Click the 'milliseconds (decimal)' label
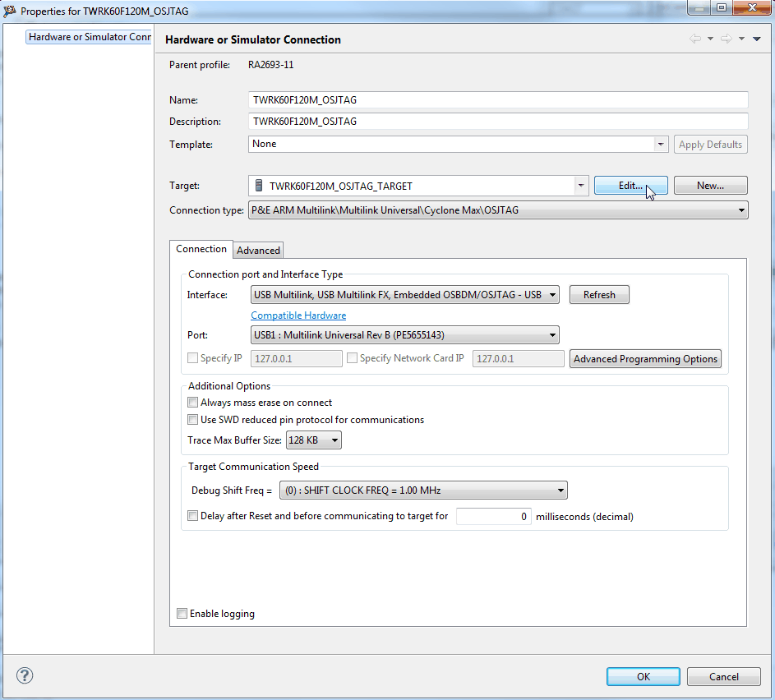This screenshot has height=700, width=775. (584, 516)
